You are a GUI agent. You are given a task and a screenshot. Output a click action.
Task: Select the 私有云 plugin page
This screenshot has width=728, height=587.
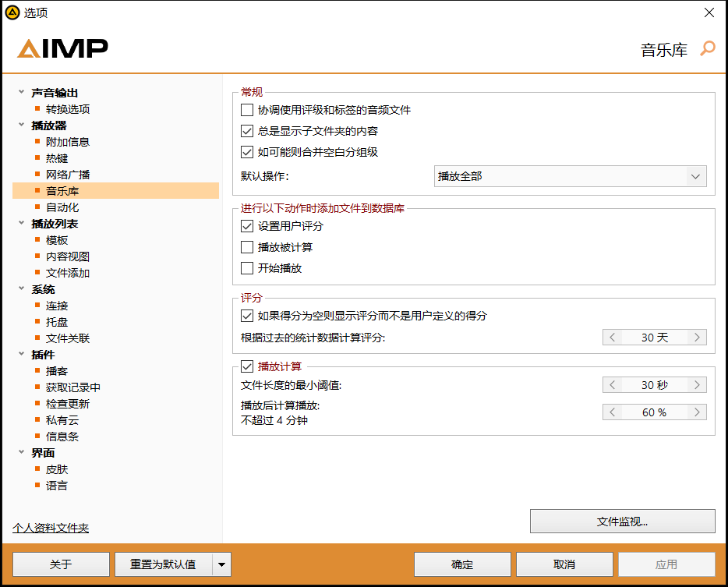pyautogui.click(x=62, y=420)
